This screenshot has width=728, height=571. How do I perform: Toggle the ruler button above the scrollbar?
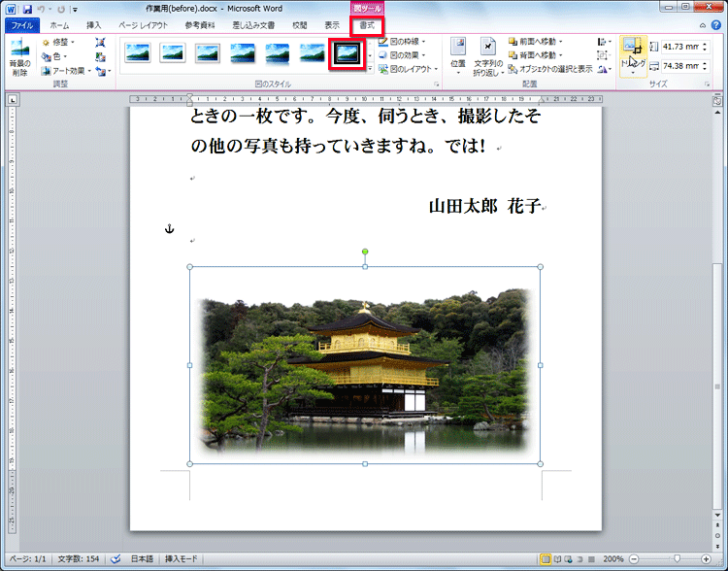pos(717,100)
